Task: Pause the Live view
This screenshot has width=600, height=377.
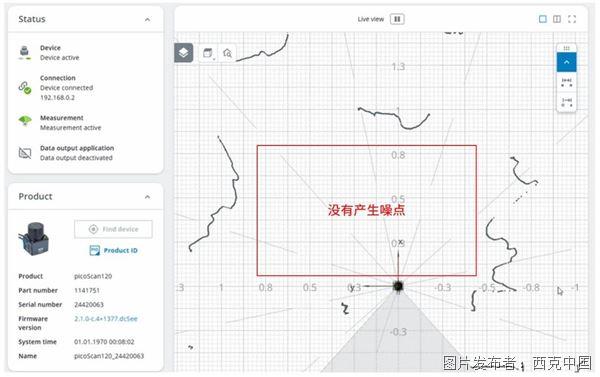Action: coord(397,19)
